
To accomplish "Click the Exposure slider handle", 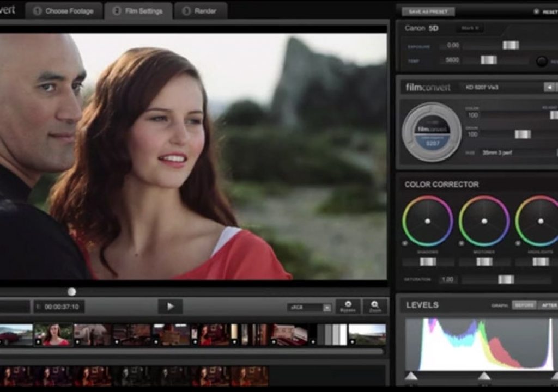I will [510, 45].
